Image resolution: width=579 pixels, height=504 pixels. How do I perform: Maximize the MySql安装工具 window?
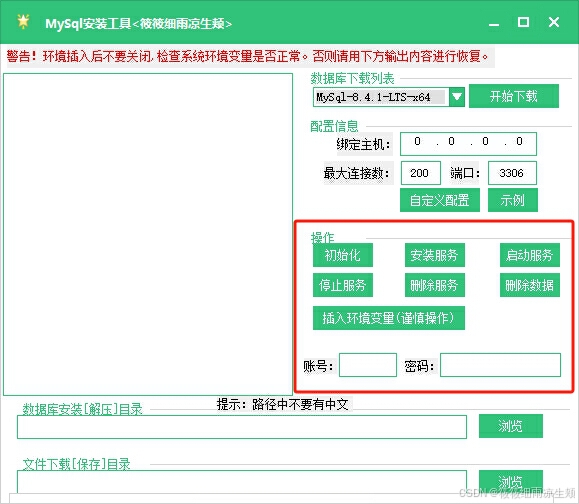(523, 22)
